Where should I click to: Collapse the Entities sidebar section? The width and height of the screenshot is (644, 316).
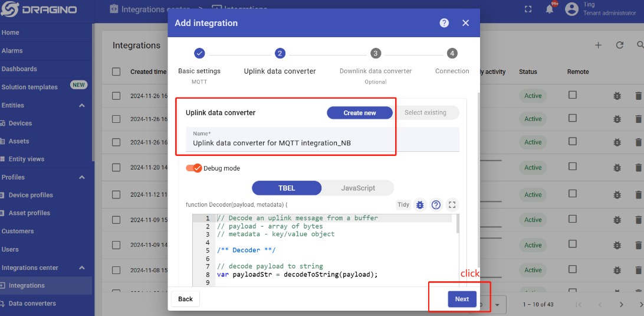[82, 105]
